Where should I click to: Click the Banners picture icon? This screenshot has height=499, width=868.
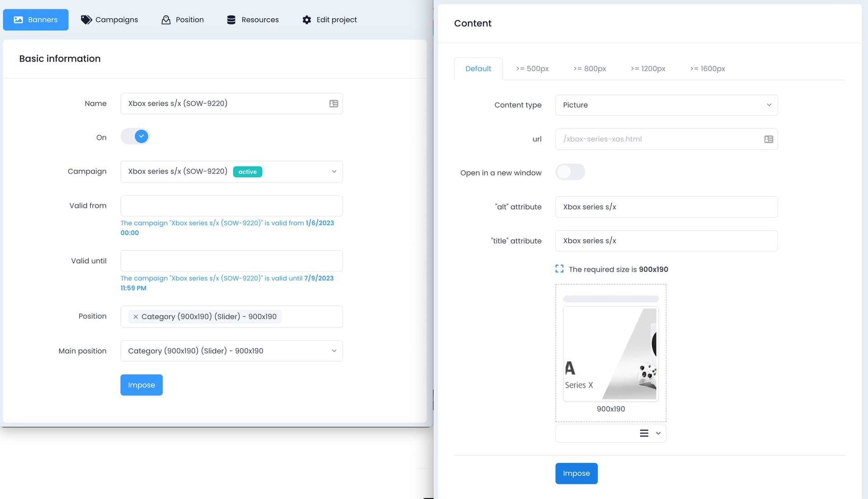point(18,19)
